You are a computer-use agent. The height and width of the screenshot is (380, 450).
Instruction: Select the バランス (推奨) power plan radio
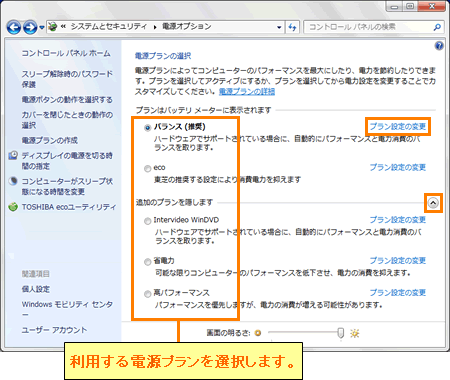pyautogui.click(x=147, y=127)
